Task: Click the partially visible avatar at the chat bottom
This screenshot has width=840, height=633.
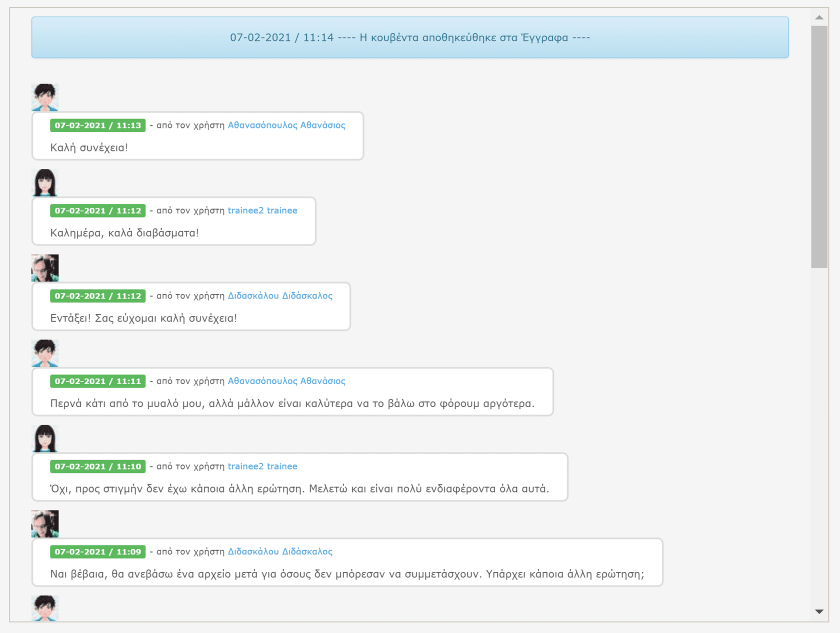Action: [x=45, y=608]
